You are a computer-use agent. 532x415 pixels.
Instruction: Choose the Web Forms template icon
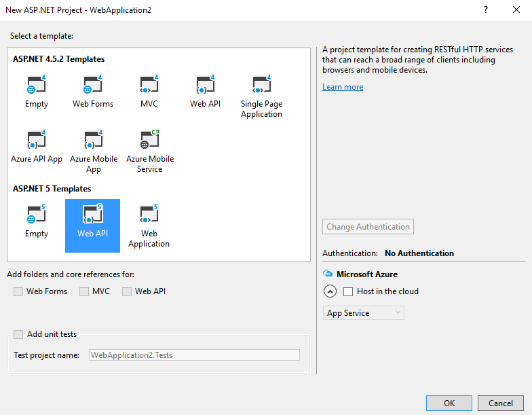92,84
